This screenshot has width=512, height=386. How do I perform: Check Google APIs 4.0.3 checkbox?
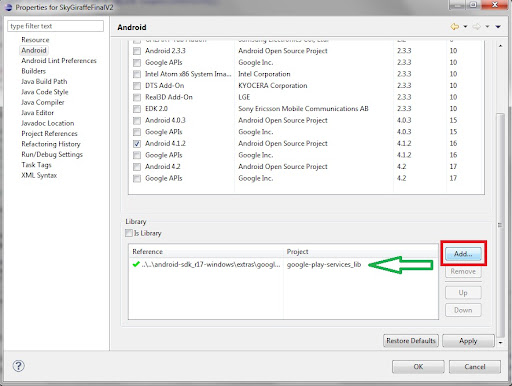click(137, 132)
